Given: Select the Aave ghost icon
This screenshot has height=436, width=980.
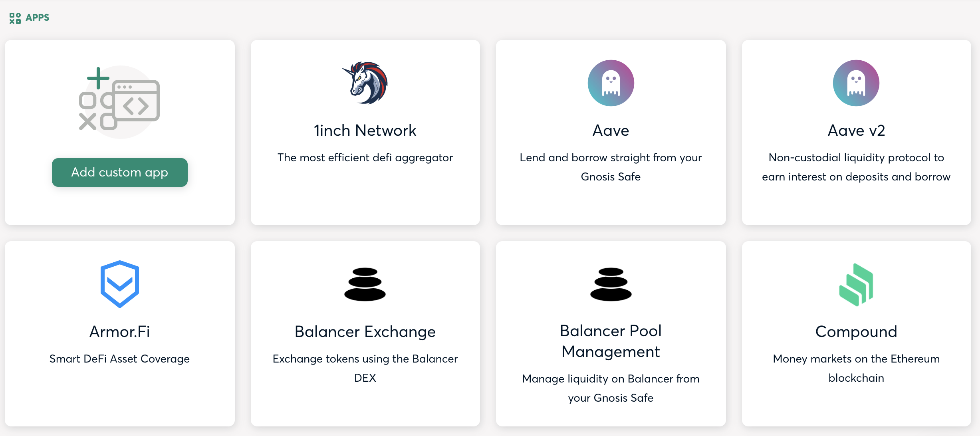Looking at the screenshot, I should click(611, 83).
